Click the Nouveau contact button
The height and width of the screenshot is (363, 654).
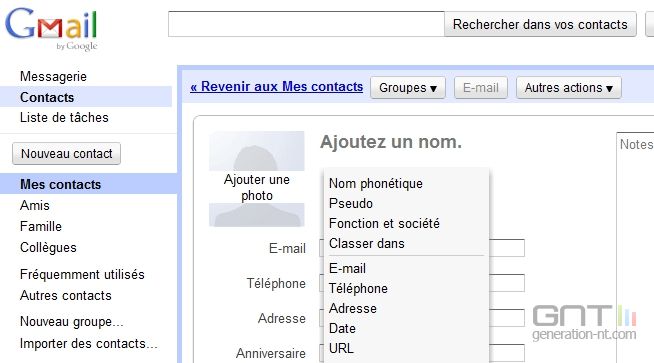tap(67, 154)
